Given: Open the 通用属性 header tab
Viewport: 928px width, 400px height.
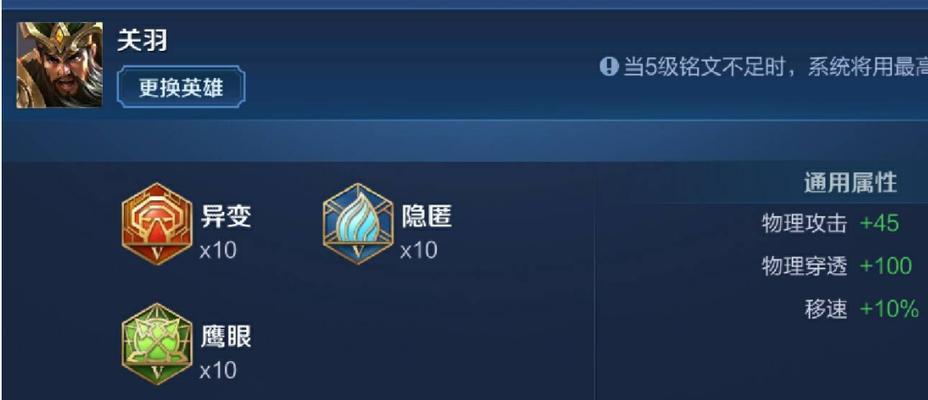Looking at the screenshot, I should pos(850,183).
